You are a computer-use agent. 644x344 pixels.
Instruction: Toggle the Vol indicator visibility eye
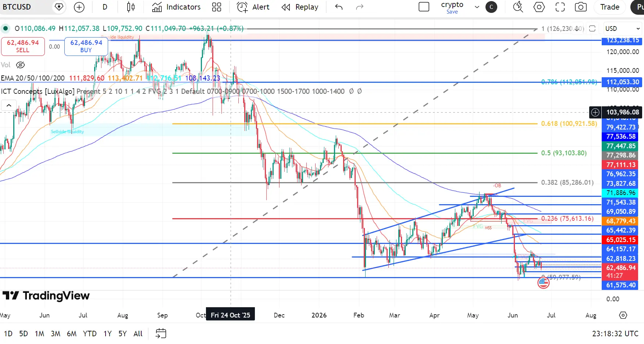[x=21, y=65]
